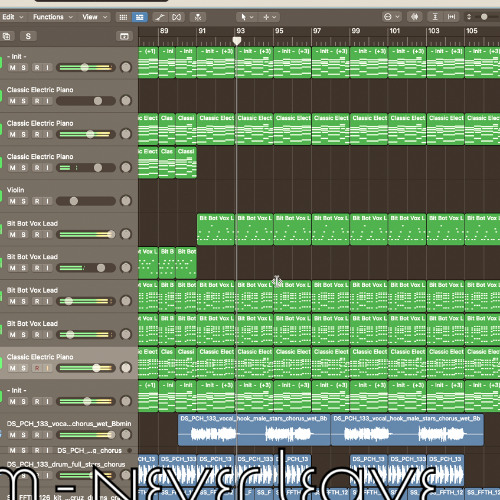Click the playhead marker at bar 93
Viewport: 500px width, 500px height.
coord(237,41)
